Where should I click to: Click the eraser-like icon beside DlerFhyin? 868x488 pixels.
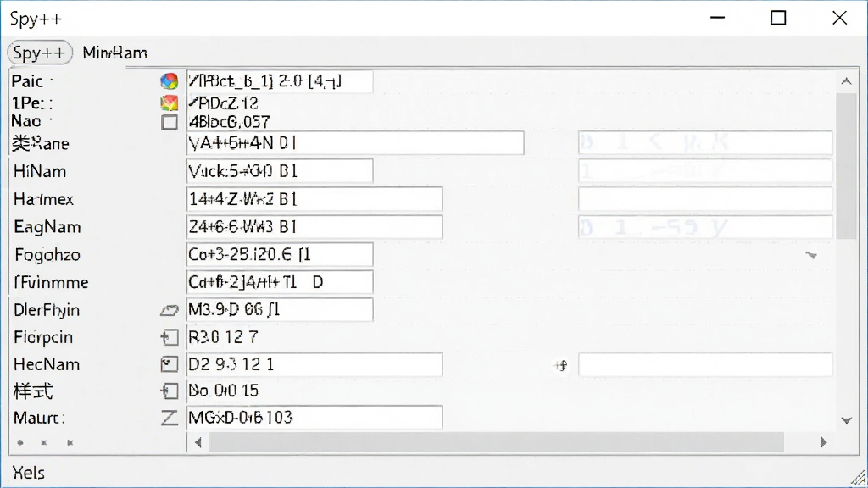click(x=170, y=310)
